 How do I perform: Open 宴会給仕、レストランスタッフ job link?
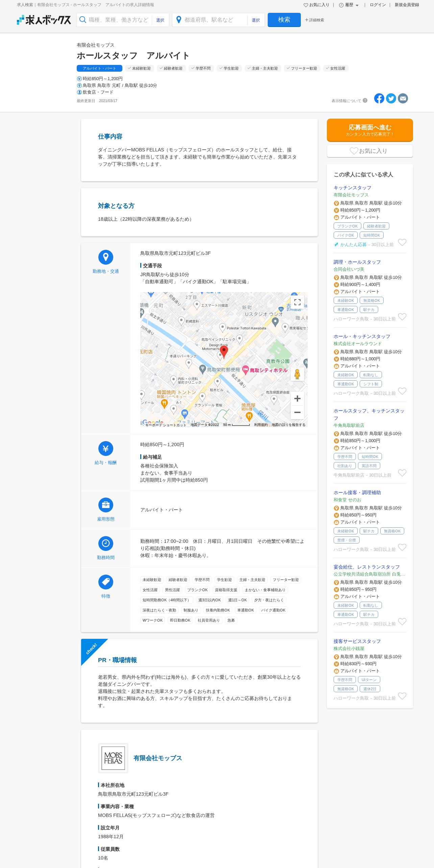pos(367,567)
